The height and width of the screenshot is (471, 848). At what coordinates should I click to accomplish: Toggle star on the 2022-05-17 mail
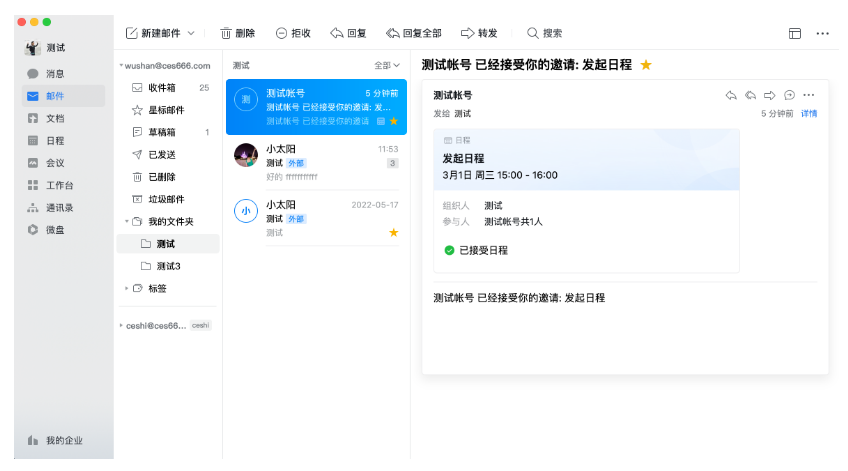tap(394, 233)
